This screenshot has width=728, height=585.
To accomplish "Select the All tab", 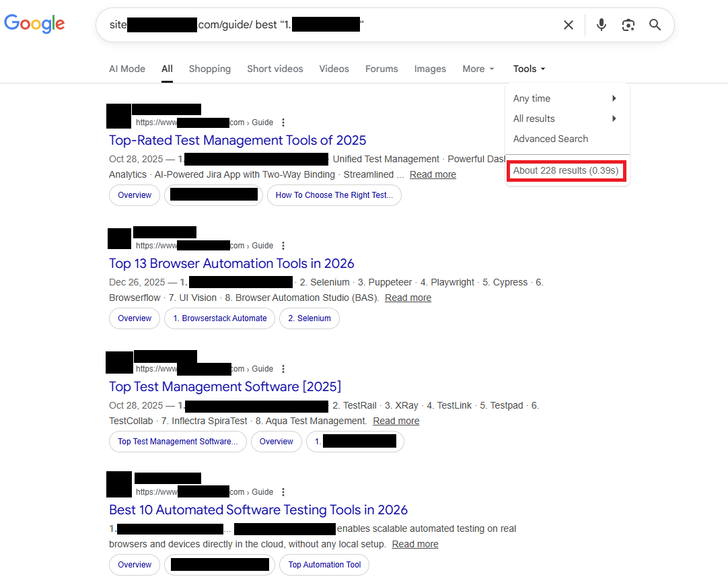I will [167, 69].
